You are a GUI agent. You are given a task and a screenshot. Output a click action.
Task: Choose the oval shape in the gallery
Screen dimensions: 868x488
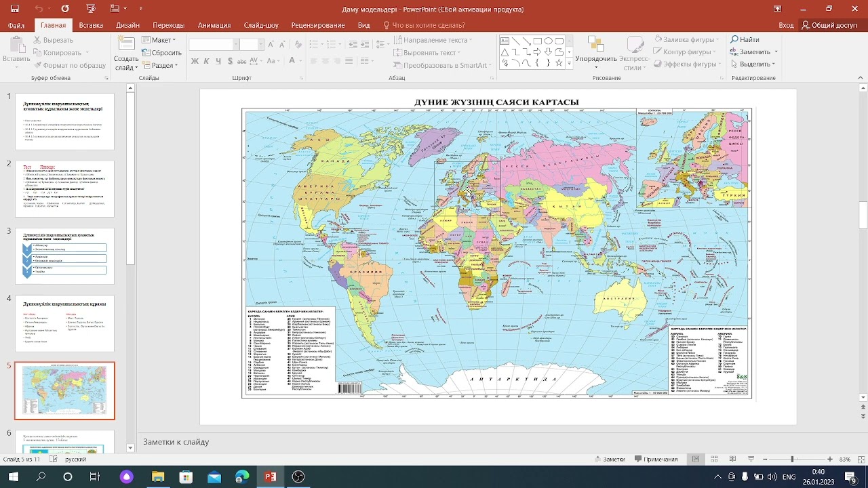548,41
